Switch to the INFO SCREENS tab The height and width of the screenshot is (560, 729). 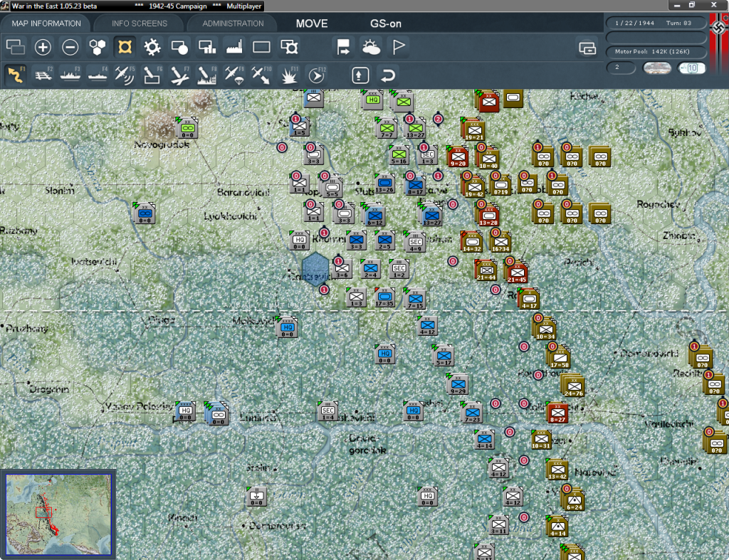[139, 23]
